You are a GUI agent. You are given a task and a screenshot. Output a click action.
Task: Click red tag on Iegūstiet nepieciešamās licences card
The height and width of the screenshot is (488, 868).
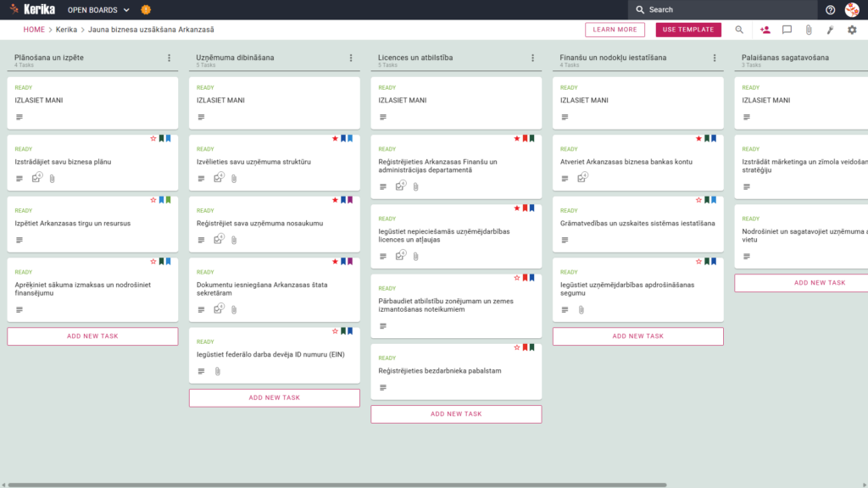click(x=525, y=208)
